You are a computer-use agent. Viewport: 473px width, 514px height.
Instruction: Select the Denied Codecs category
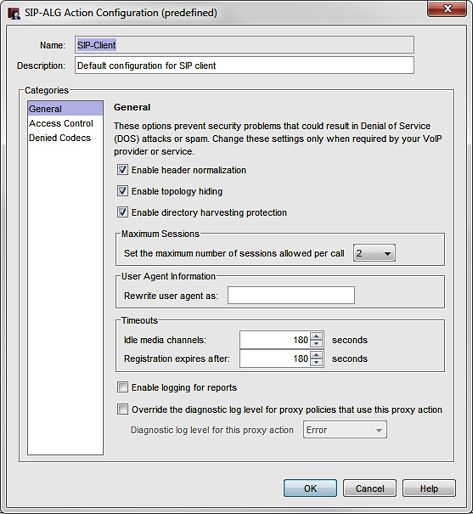pos(65,138)
